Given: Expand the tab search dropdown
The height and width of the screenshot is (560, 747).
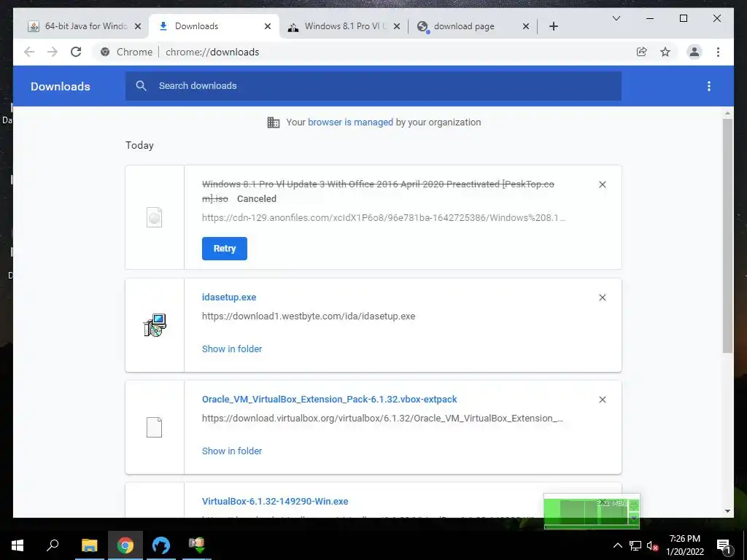Looking at the screenshot, I should point(616,18).
